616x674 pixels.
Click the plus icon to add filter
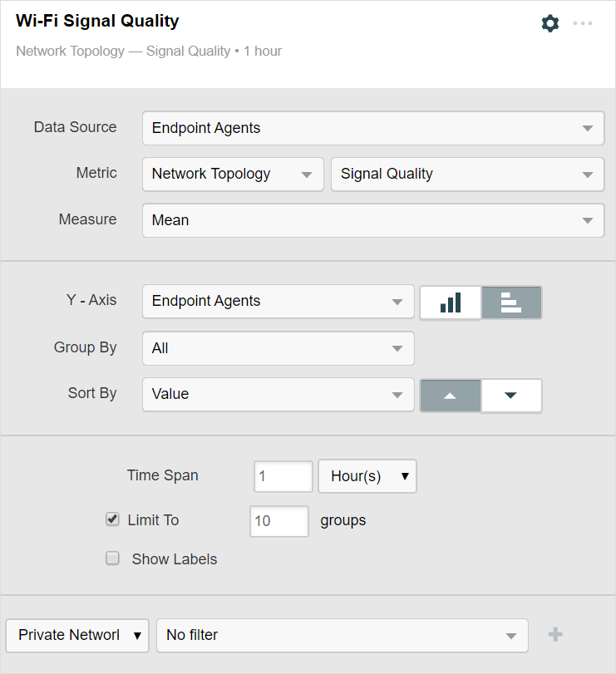tap(555, 635)
